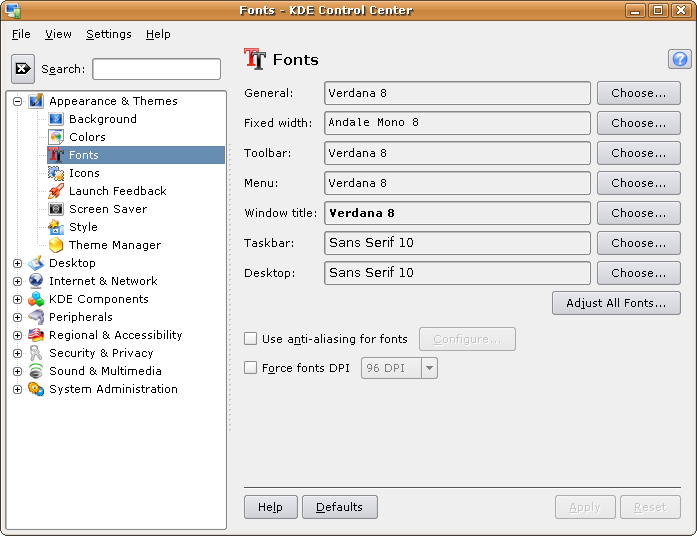
Task: Expand the KDE Components node
Action: point(17,299)
